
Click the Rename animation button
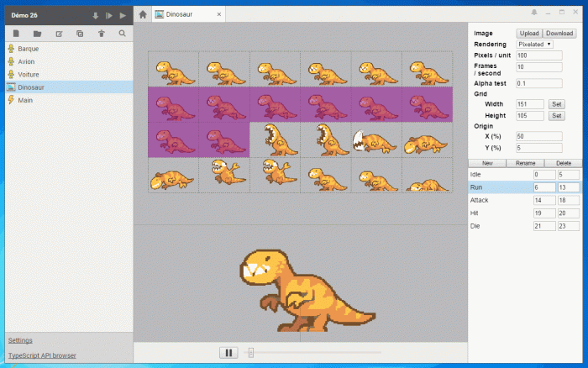pyautogui.click(x=525, y=163)
